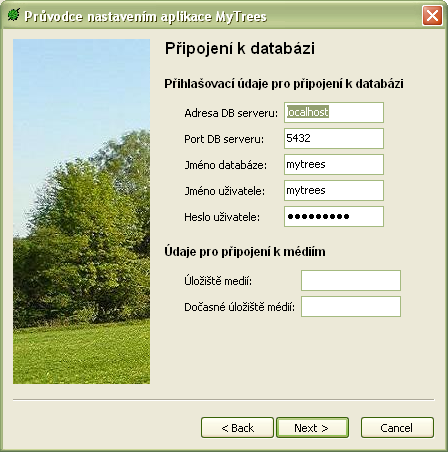Click the Připojení k databázi heading
The image size is (448, 452).
click(x=240, y=49)
